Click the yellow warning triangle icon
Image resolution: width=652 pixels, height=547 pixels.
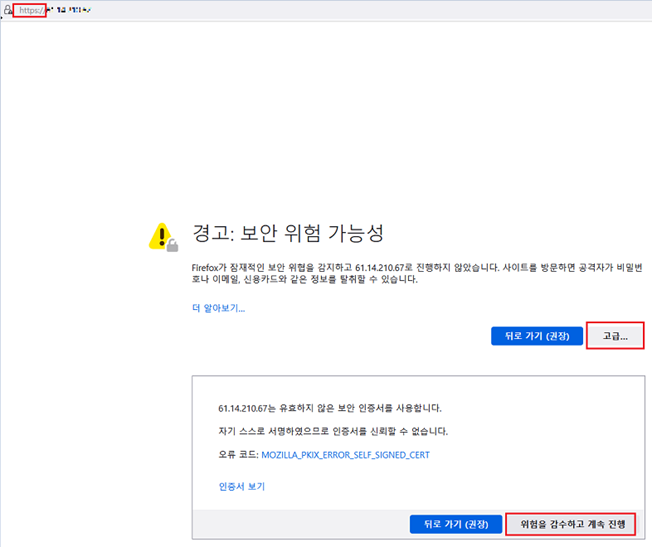click(163, 238)
